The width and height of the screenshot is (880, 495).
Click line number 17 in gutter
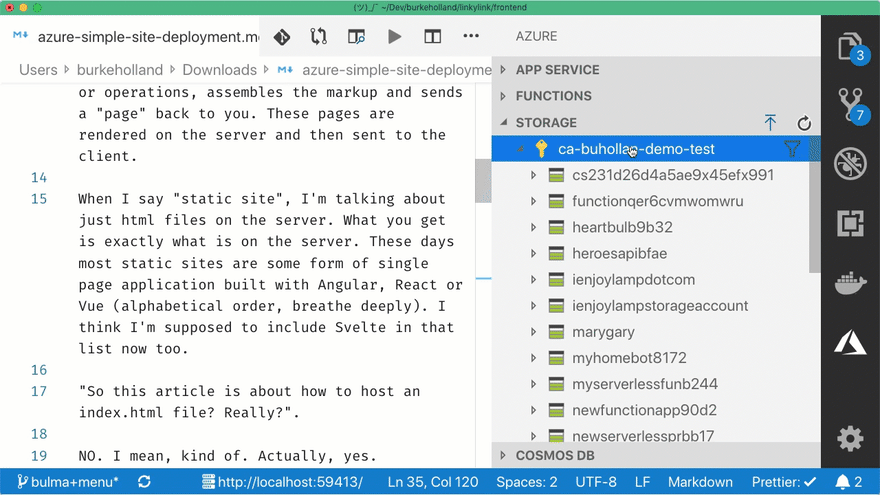click(39, 391)
